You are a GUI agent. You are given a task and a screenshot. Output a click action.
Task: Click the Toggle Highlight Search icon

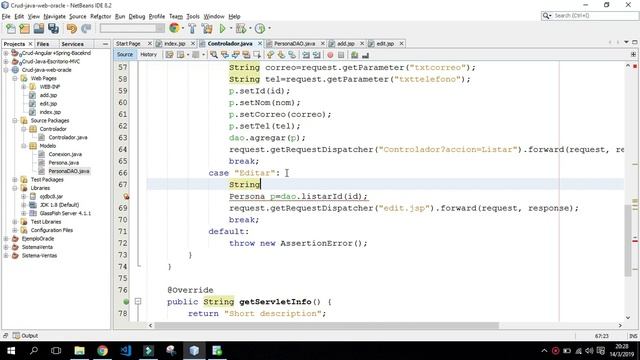246,55
